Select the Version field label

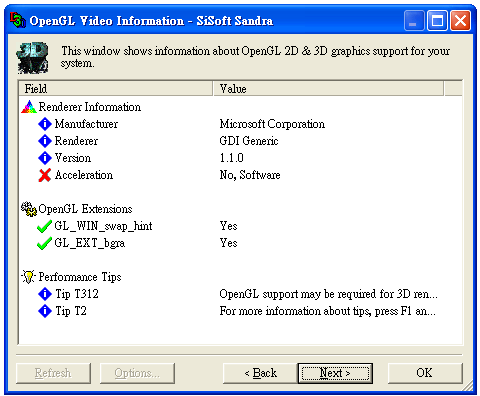(73, 158)
